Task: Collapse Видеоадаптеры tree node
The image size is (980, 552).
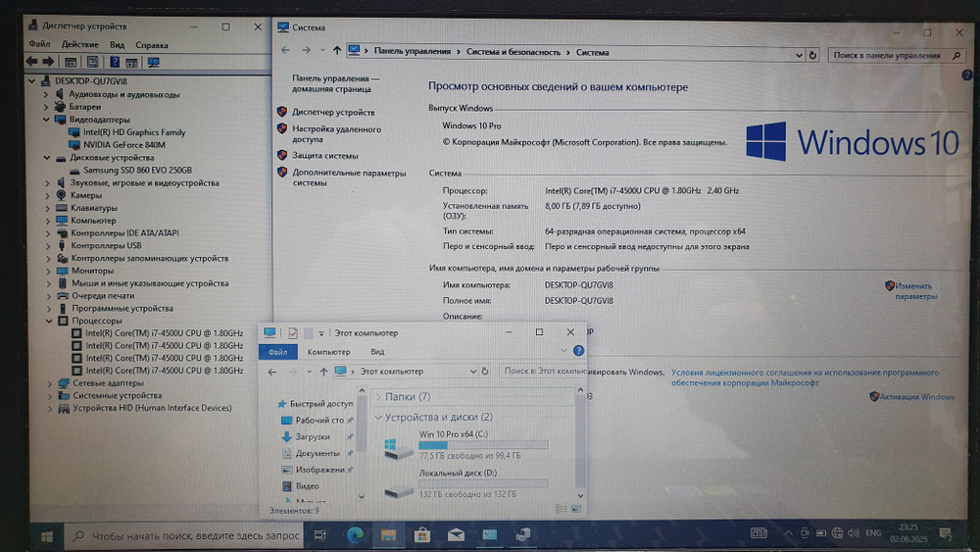Action: (x=46, y=120)
